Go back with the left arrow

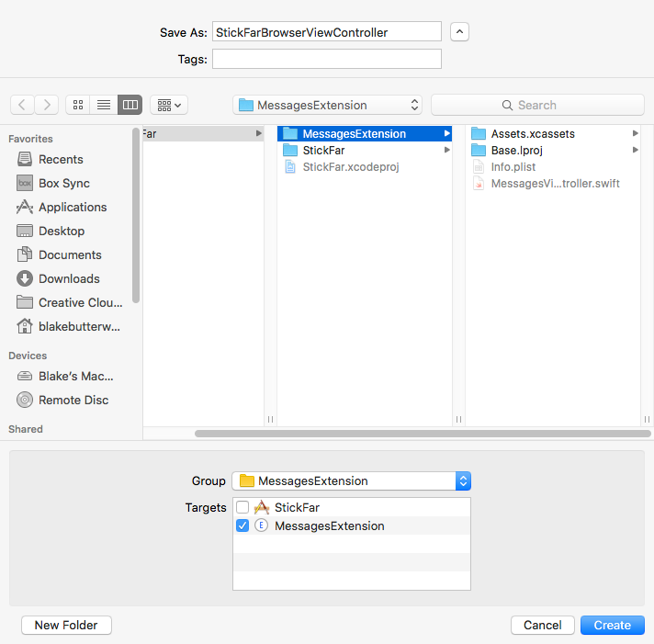coord(22,105)
